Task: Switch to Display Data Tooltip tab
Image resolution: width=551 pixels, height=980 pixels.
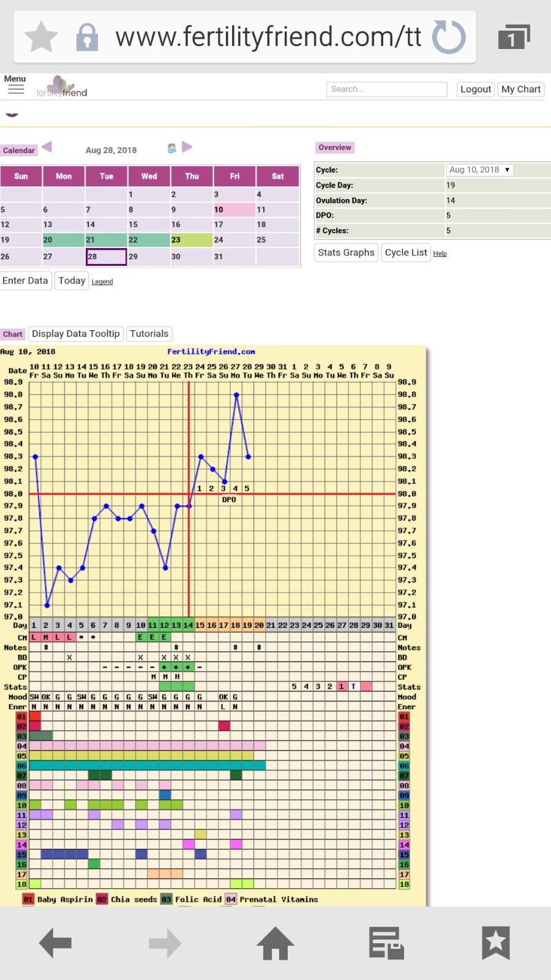Action: click(76, 334)
